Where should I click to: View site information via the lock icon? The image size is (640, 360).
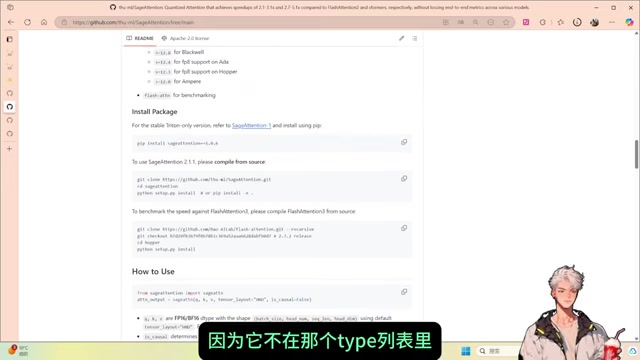coord(64,22)
